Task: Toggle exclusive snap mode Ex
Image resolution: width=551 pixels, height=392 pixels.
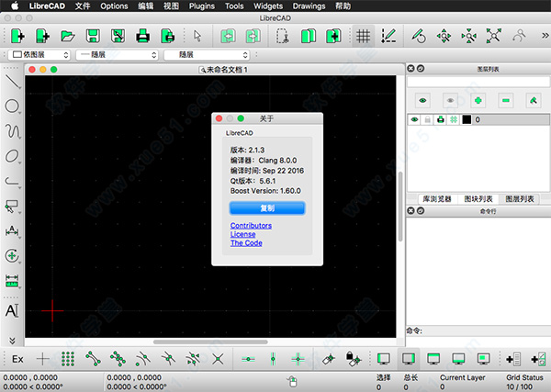Action: click(x=17, y=359)
